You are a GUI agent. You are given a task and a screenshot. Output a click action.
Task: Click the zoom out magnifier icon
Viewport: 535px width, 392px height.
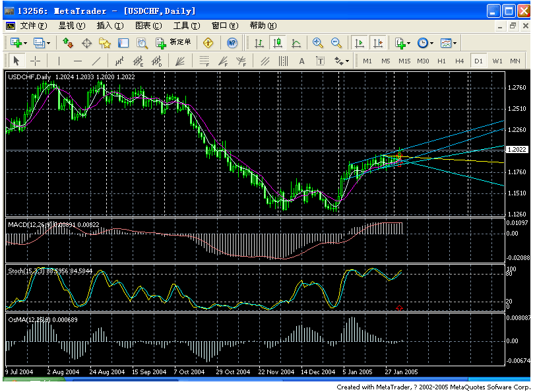[336, 43]
